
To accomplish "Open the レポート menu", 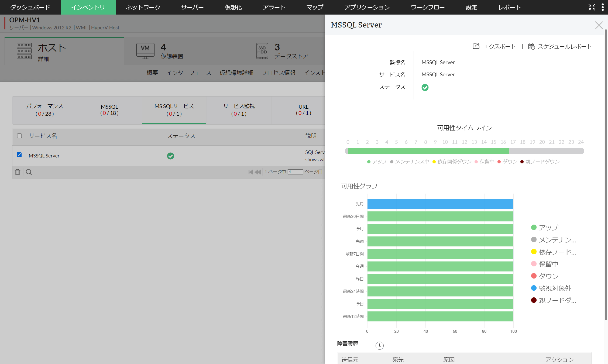I will click(509, 7).
